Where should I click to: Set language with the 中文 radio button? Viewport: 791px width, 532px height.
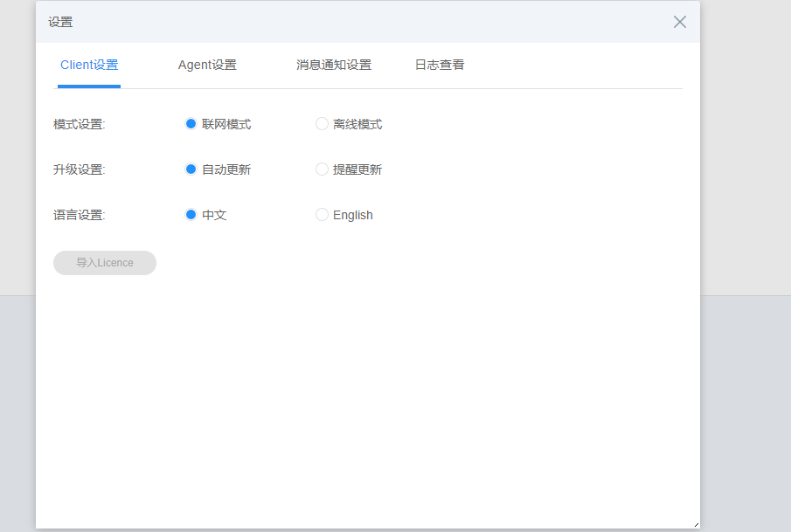pyautogui.click(x=191, y=215)
